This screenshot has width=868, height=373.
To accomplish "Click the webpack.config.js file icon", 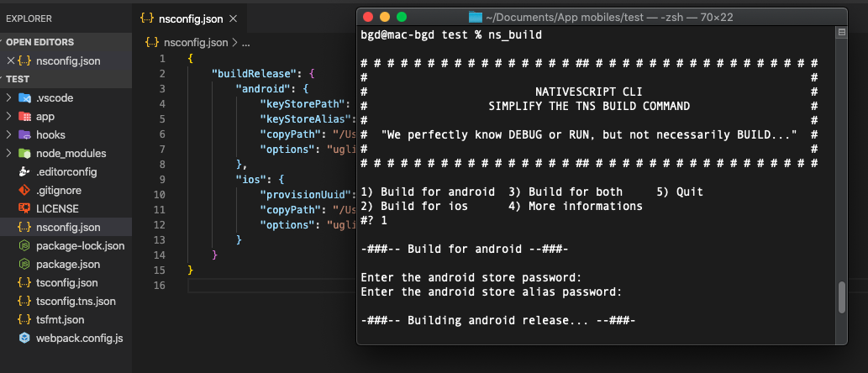I will coord(24,338).
